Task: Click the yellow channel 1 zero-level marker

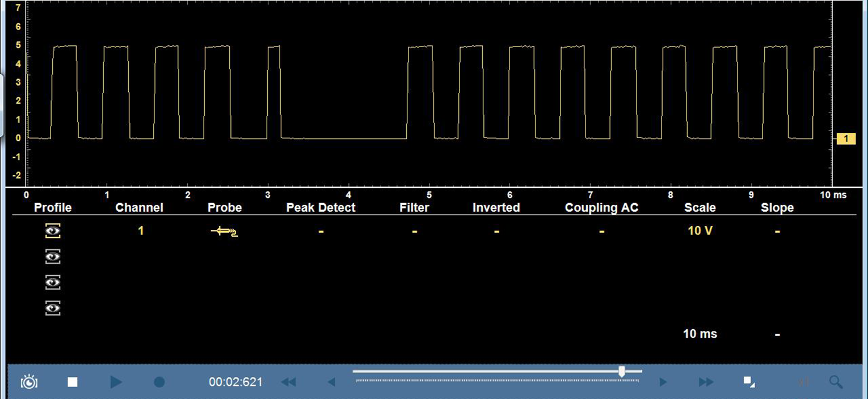Action: 846,138
